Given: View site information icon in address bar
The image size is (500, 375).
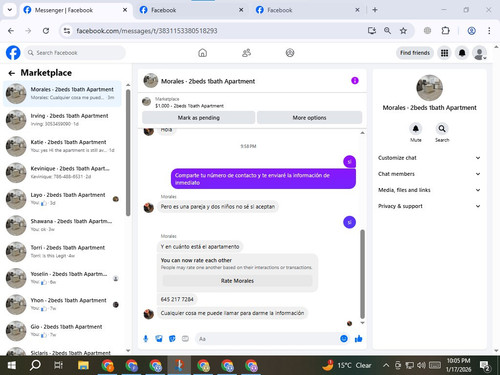Looking at the screenshot, I should [x=67, y=31].
